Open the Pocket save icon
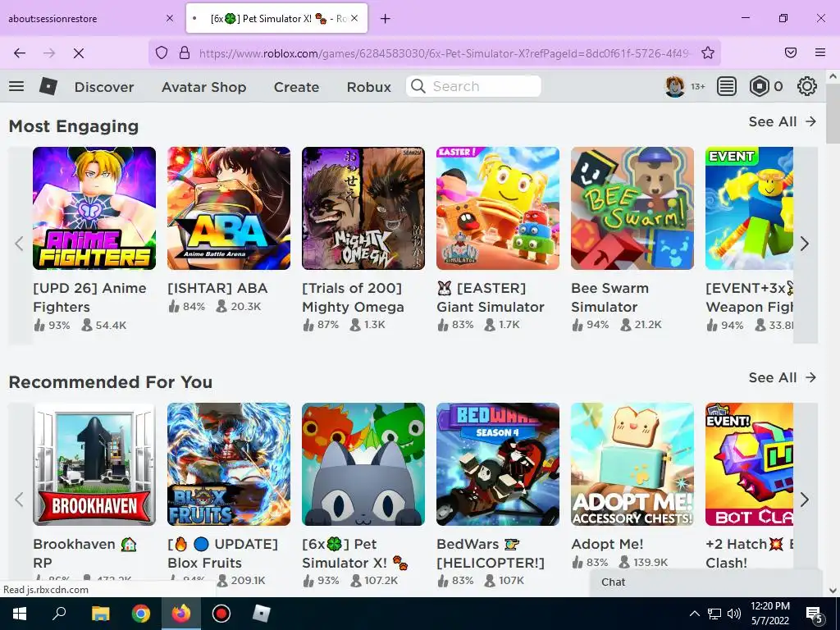840x630 pixels. 791,52
